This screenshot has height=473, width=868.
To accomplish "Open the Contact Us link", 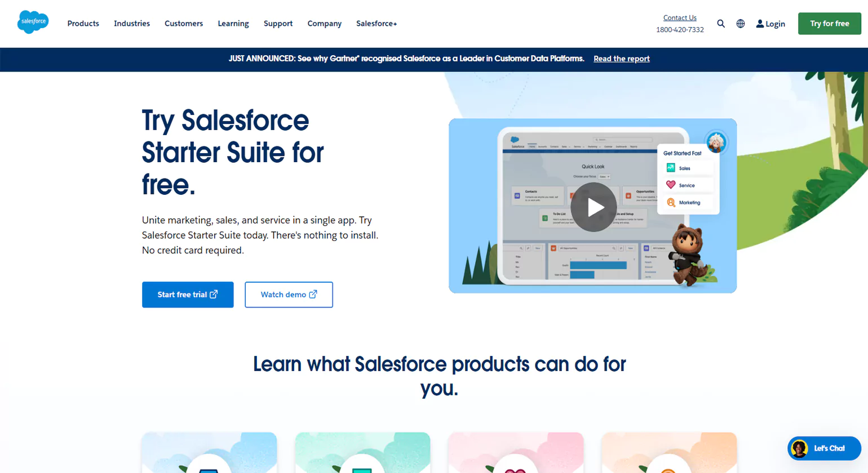I will (680, 17).
